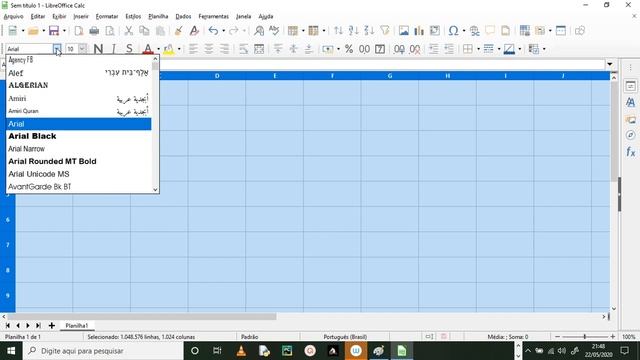Click the Add decimal place icon
640x360 pixels.
tap(399, 49)
